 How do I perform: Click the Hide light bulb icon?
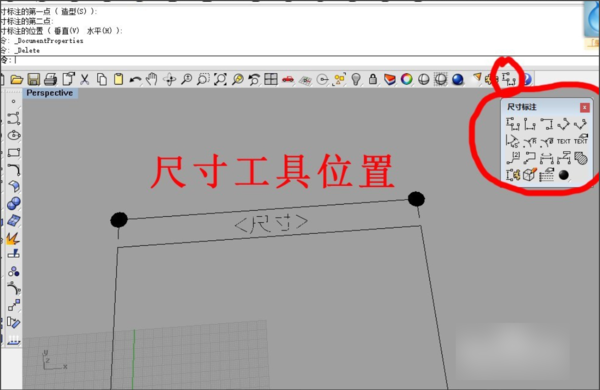coord(356,80)
